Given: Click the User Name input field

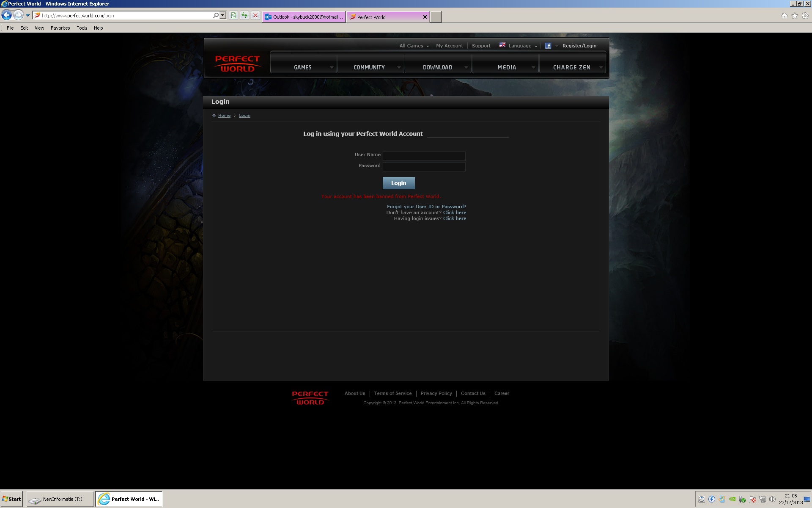Looking at the screenshot, I should point(424,156).
